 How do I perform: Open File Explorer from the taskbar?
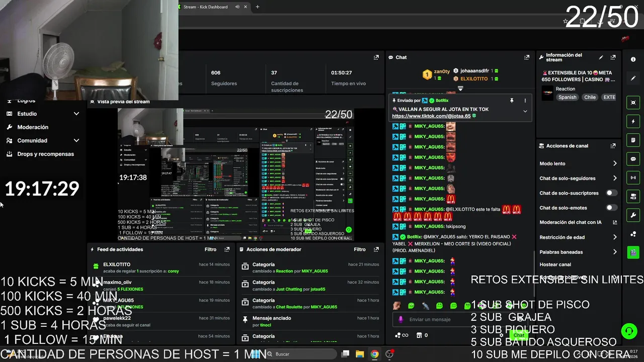[x=360, y=354]
